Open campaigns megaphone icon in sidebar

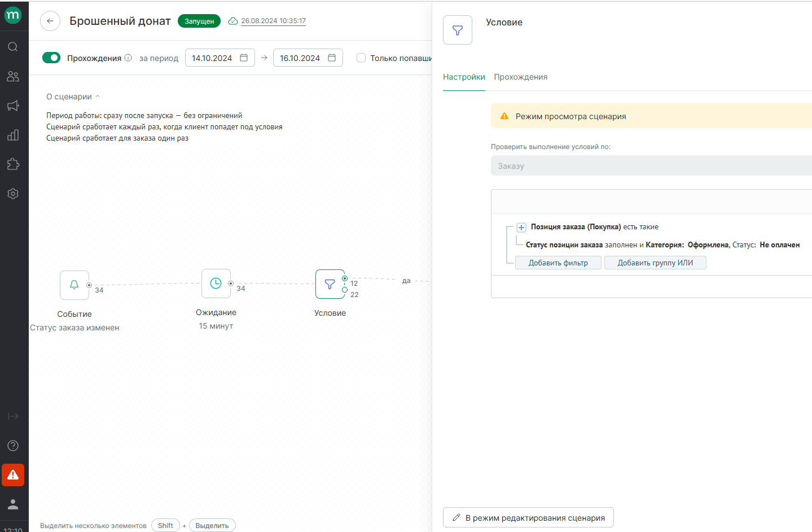[13, 106]
